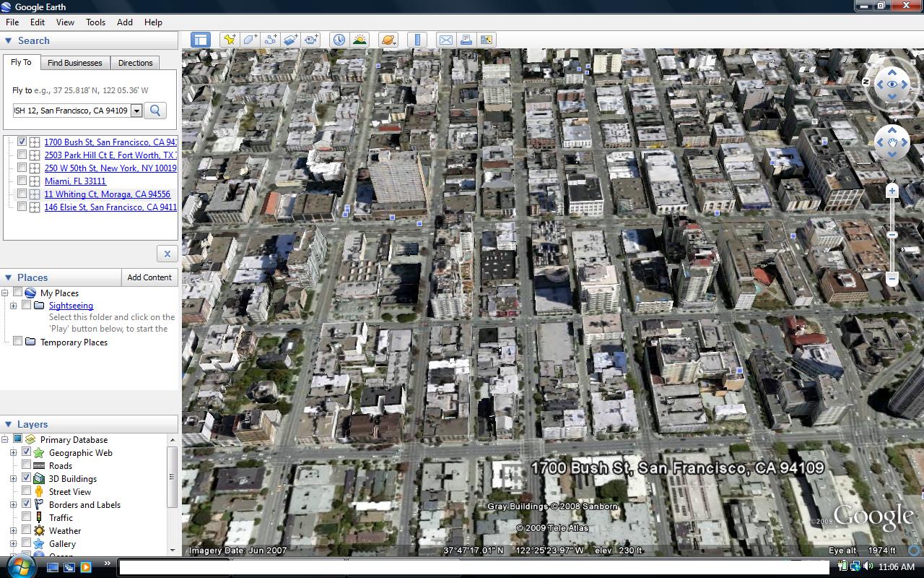Open Windows Media Player in taskbar
Screen dimensions: 924x578
pyautogui.click(x=86, y=567)
